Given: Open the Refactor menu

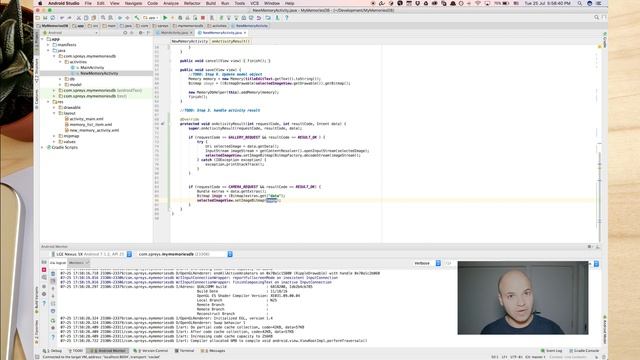Looking at the screenshot, I should [x=192, y=3].
